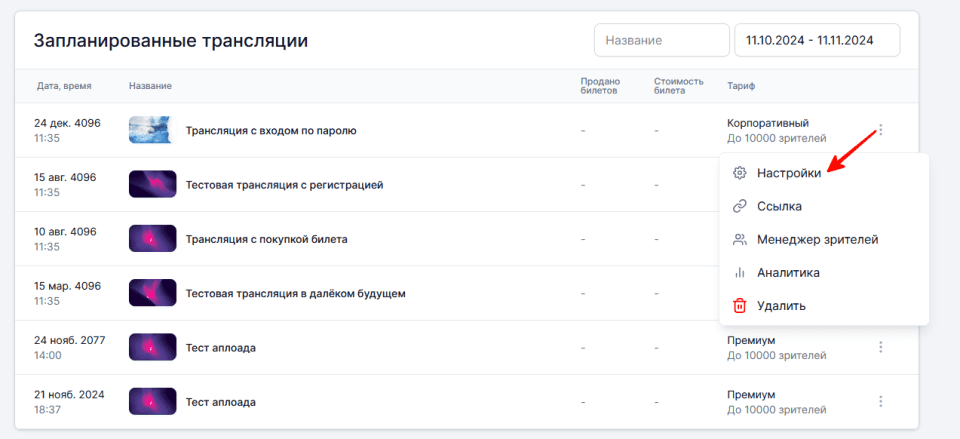Viewport: 960px width, 439px height.
Task: Click the Название column header
Action: (150, 86)
